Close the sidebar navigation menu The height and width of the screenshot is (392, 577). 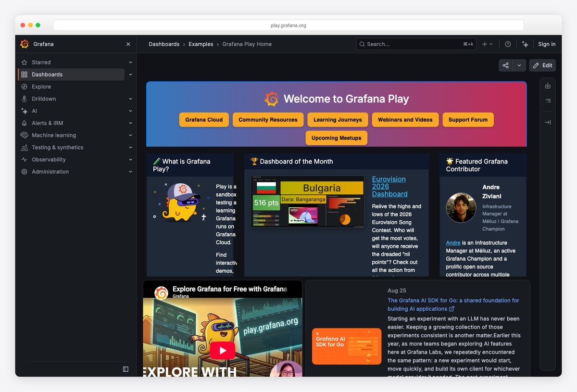(128, 44)
